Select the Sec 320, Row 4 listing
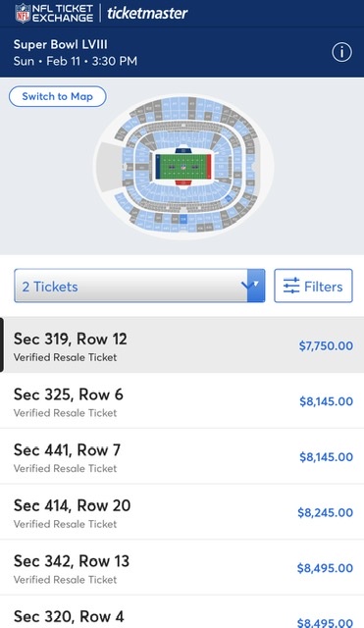 (x=182, y=612)
